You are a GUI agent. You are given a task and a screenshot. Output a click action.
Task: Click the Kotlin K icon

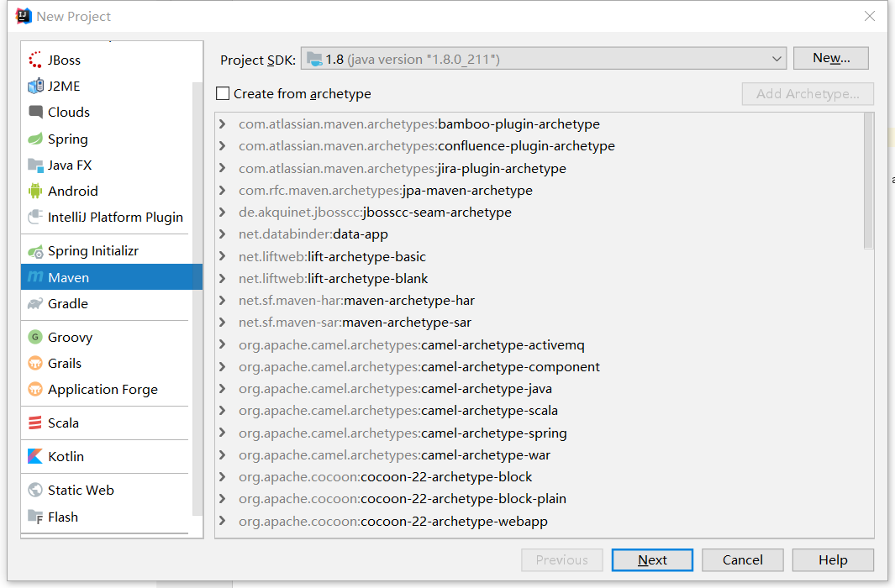click(x=35, y=456)
